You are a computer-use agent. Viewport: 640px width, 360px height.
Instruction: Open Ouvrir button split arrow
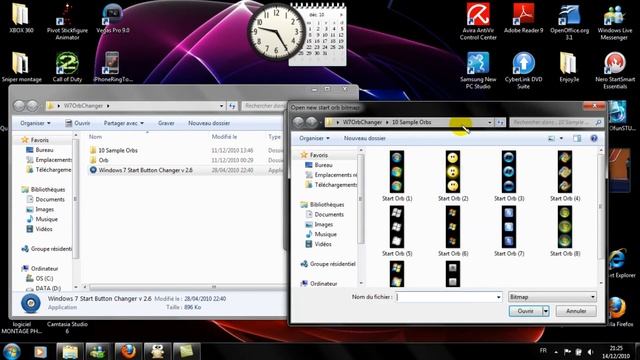[x=546, y=311]
